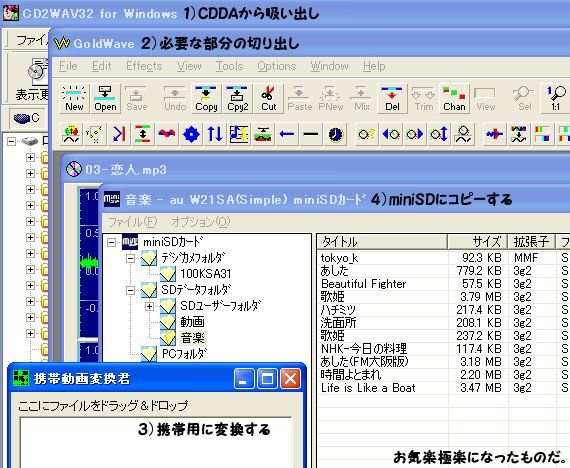Click the Cut scissors toolbar button

point(268,99)
